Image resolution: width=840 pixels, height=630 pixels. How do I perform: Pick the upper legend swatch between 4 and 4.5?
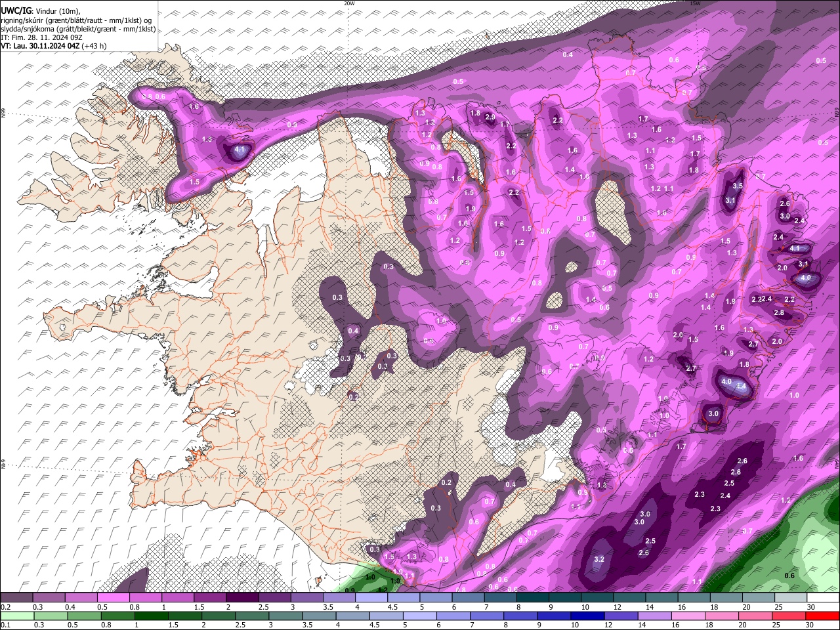pos(371,597)
